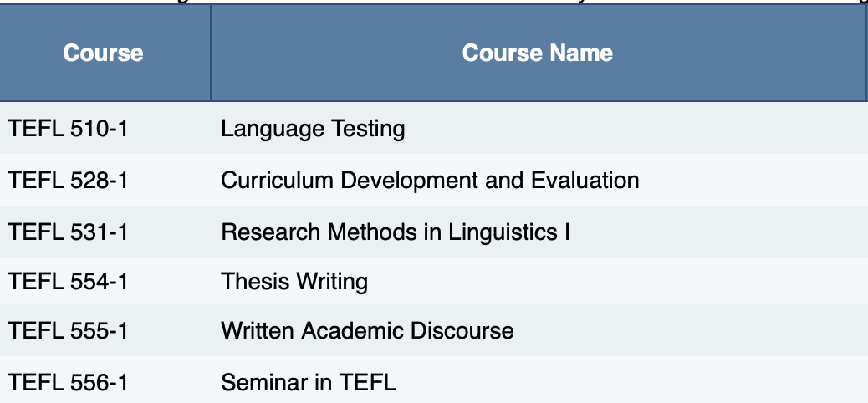Click the Language Testing course name
868x403 pixels.
pyautogui.click(x=313, y=129)
